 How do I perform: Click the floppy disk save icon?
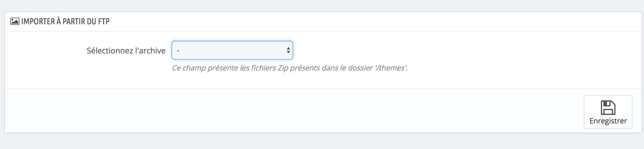tap(608, 108)
